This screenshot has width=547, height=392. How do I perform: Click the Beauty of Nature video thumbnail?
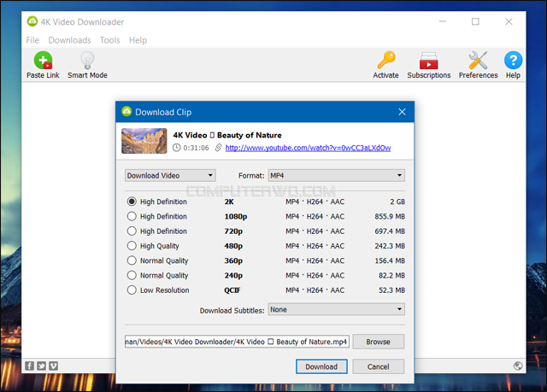(144, 141)
